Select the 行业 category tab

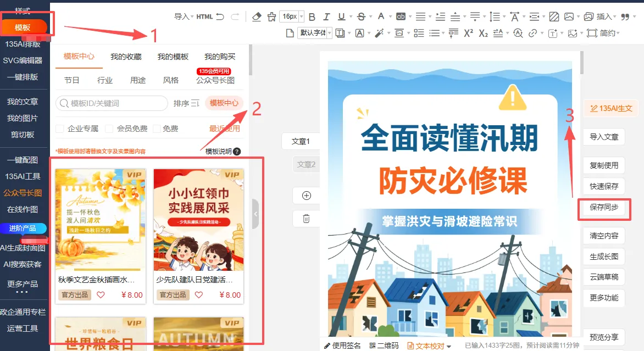[x=105, y=80]
